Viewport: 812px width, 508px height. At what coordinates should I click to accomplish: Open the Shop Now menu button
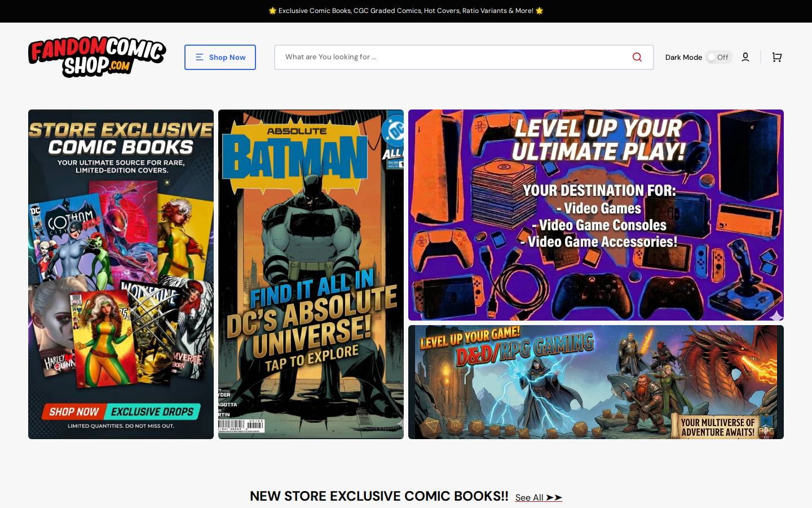point(220,57)
